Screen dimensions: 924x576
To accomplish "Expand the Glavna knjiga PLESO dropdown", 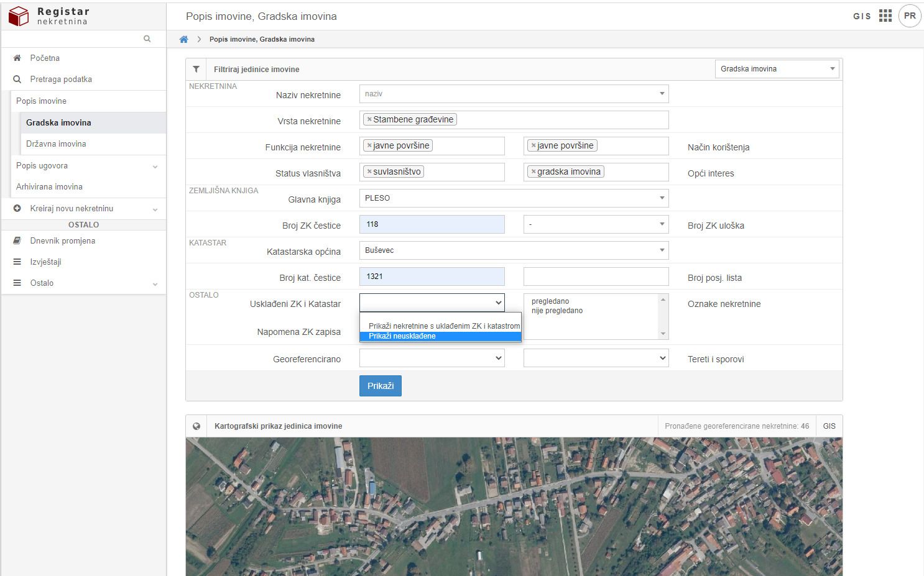I will click(x=514, y=198).
